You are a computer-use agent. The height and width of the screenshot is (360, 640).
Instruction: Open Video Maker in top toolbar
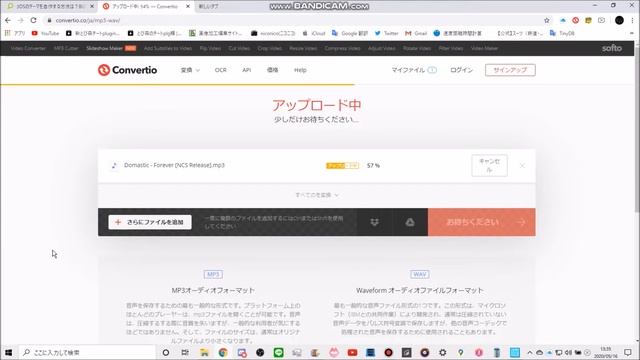(484, 48)
